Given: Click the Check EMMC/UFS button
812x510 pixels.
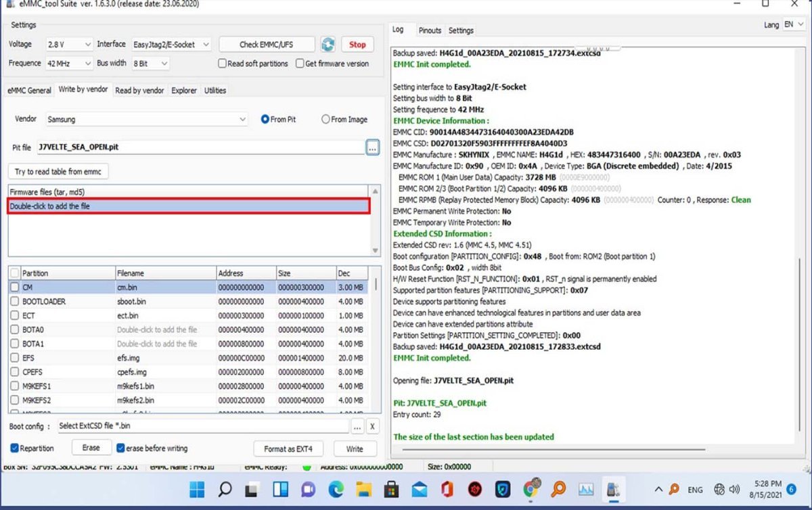Looking at the screenshot, I should click(267, 45).
